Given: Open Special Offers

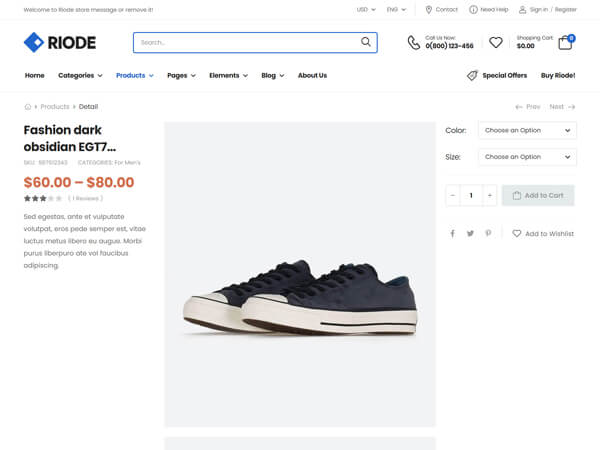Looking at the screenshot, I should (504, 75).
